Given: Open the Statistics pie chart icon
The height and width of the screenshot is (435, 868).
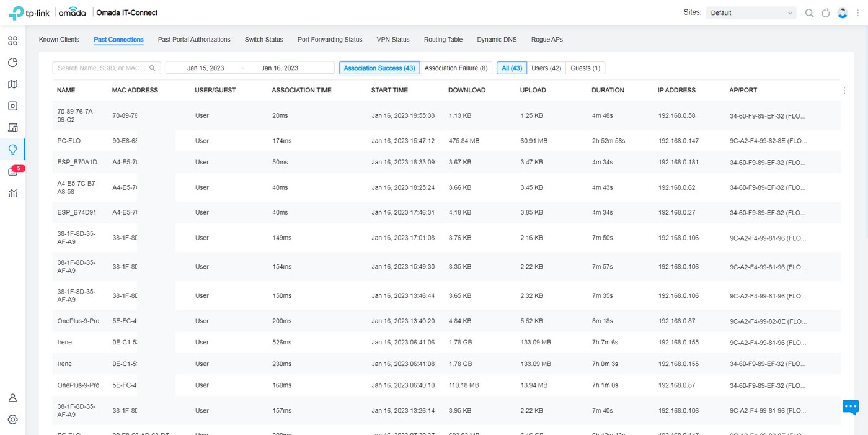Looking at the screenshot, I should coord(12,63).
